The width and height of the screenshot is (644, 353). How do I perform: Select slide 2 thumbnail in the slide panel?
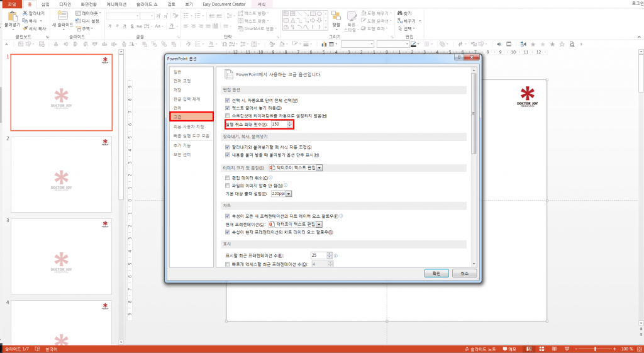pos(61,174)
